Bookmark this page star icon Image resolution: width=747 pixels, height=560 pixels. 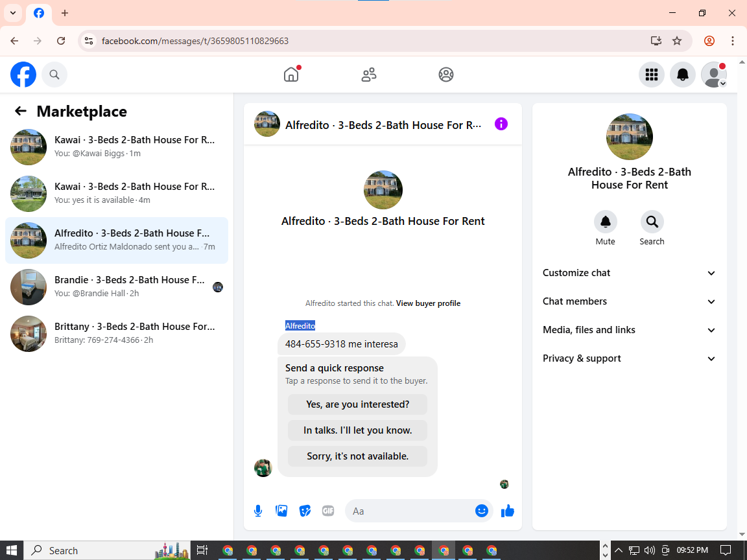(677, 41)
